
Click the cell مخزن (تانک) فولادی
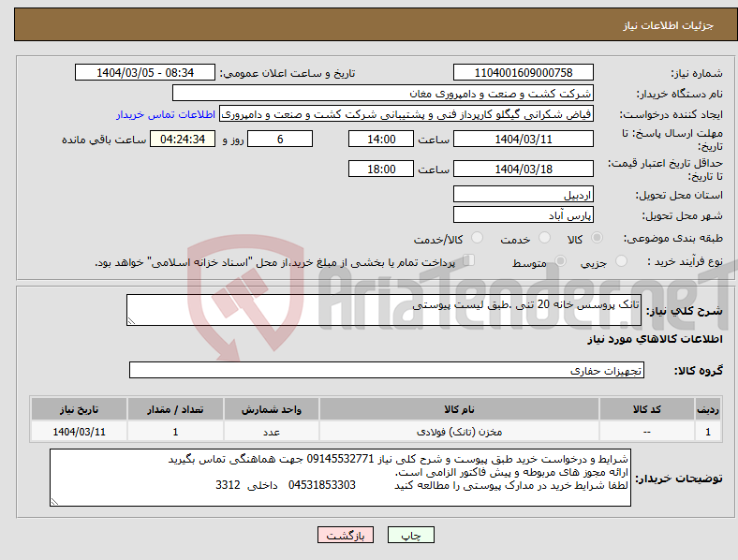click(x=459, y=432)
